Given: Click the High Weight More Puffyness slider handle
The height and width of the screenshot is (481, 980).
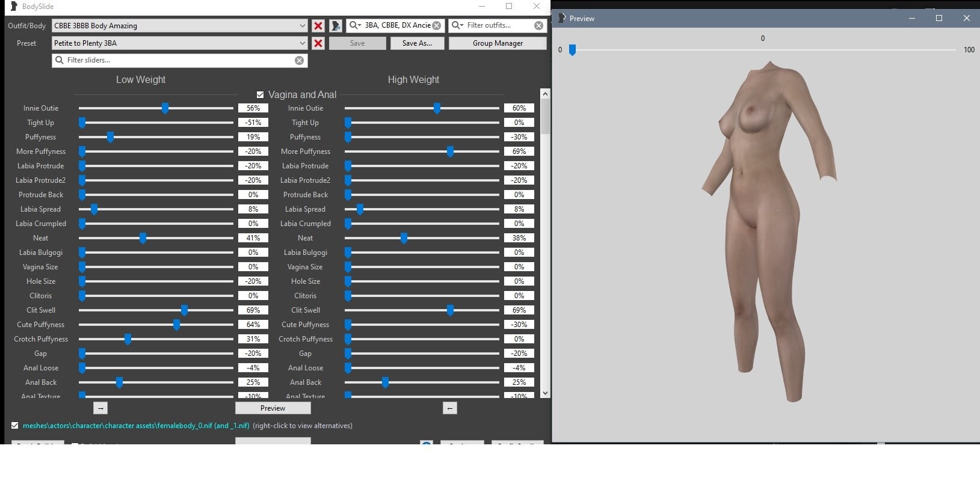Looking at the screenshot, I should pos(450,152).
